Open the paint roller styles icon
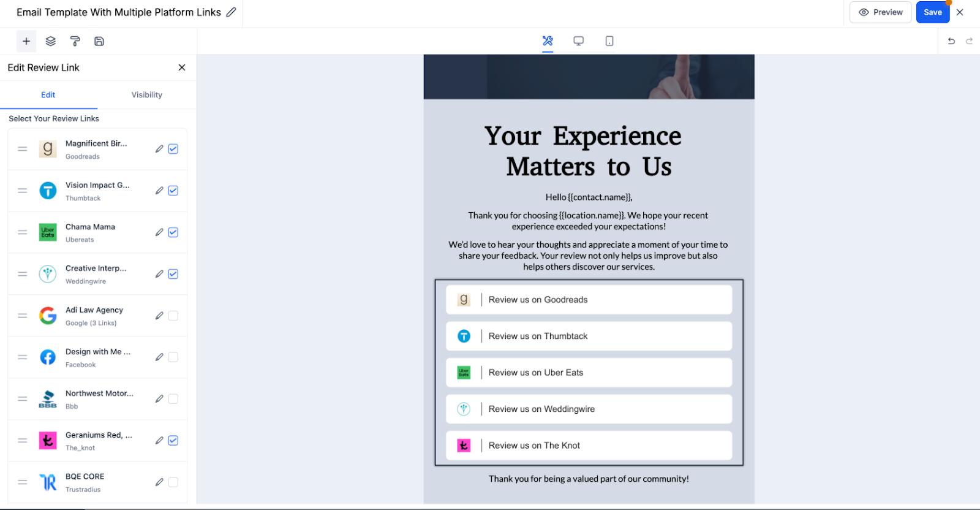This screenshot has width=980, height=510. (x=75, y=41)
